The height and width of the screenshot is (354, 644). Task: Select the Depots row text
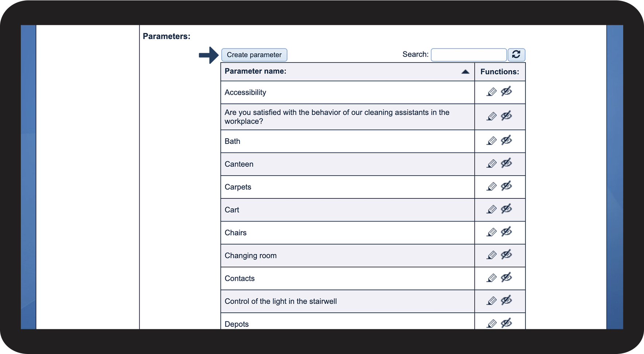click(237, 324)
